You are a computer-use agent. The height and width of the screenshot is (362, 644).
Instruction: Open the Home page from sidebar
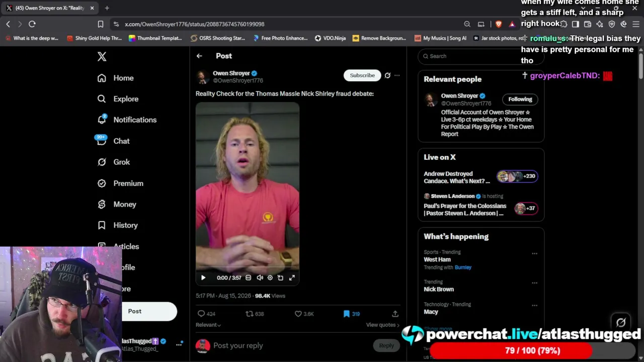click(x=116, y=78)
